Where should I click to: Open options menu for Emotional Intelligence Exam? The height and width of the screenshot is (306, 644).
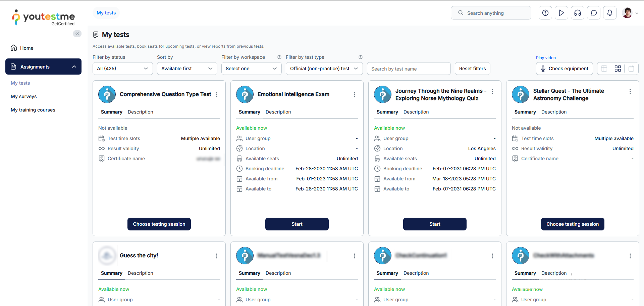[355, 95]
